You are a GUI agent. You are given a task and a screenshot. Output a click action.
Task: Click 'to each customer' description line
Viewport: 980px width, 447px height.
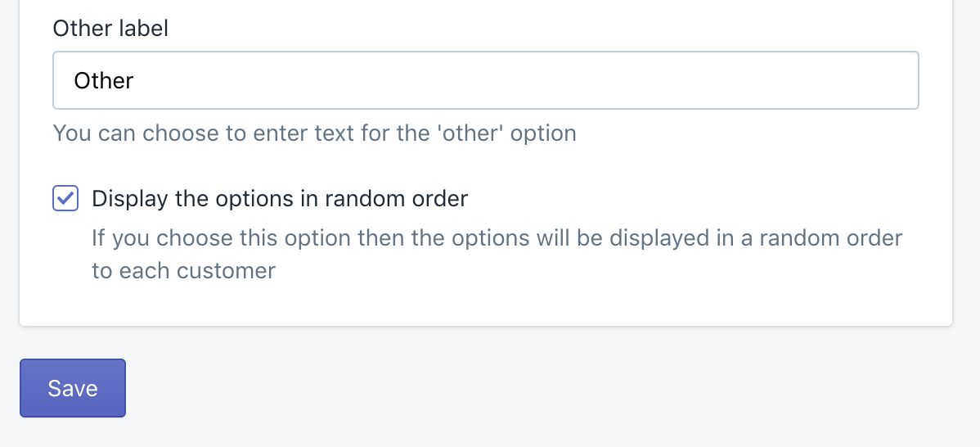click(x=183, y=271)
